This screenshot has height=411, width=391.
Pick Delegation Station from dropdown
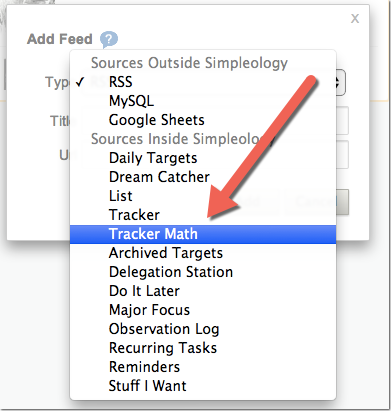click(x=203, y=272)
